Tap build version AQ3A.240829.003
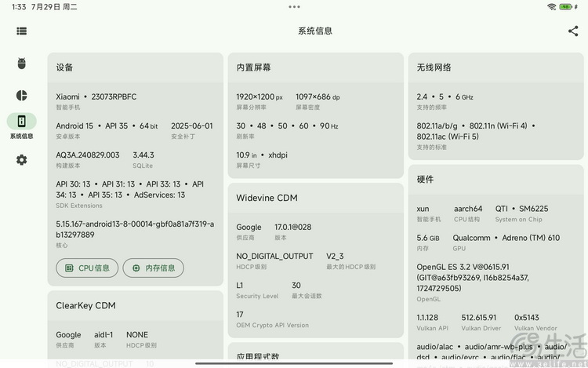The height and width of the screenshot is (368, 588). 88,155
